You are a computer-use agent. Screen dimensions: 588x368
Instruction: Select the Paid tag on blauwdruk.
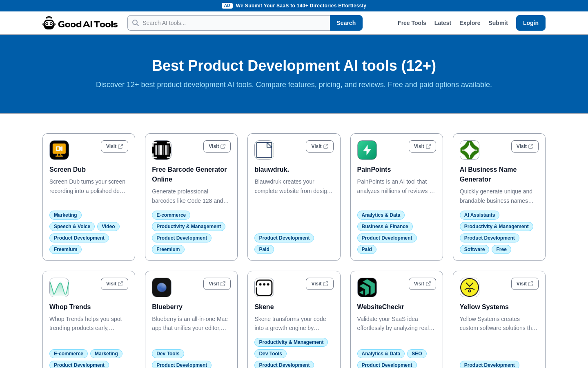(264, 249)
